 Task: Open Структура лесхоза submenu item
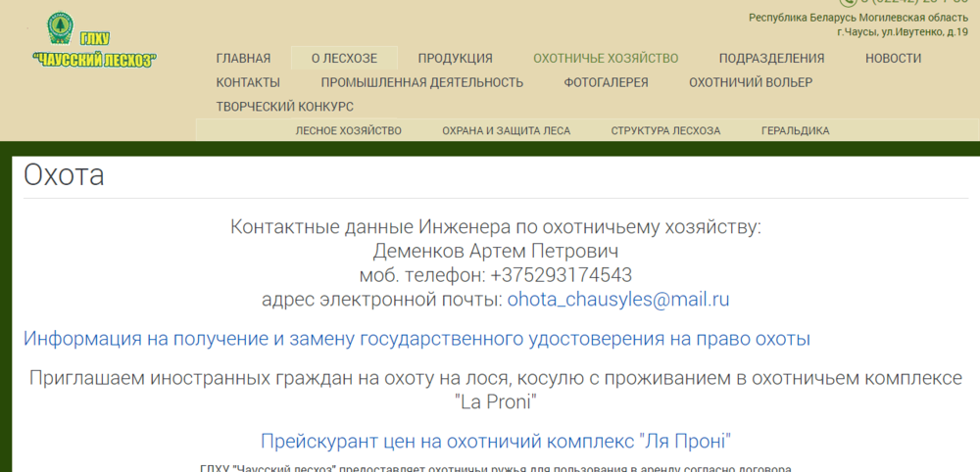tap(665, 130)
